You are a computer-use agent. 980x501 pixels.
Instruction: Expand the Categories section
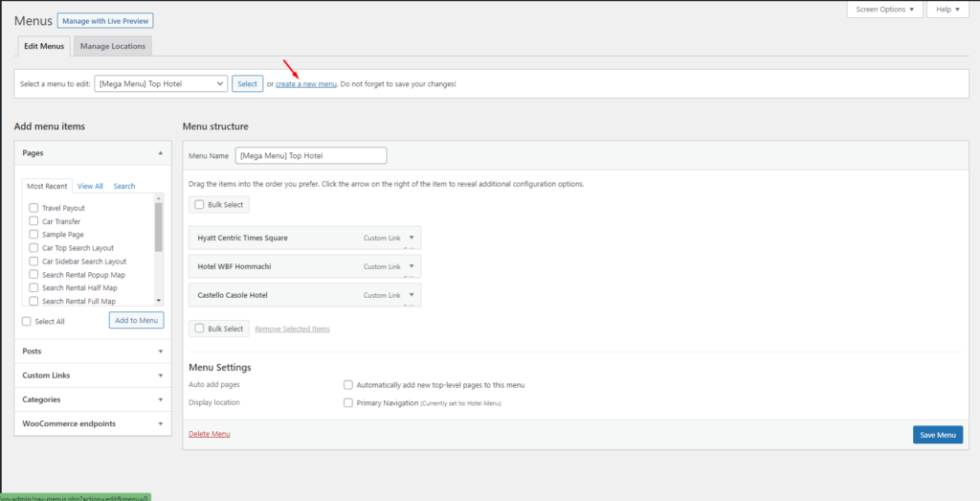[161, 399]
